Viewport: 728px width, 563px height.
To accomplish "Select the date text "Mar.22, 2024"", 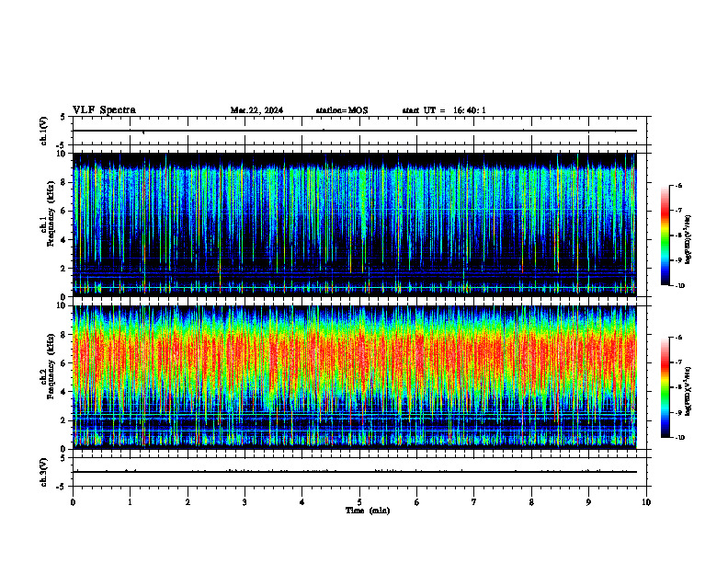I will point(256,110).
